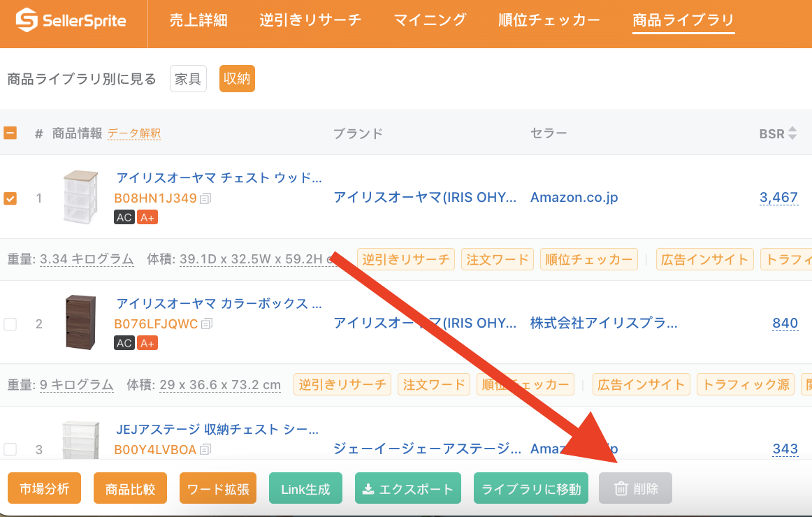Screen dimensions: 812x517
Task: Uncheck the row 1 product checkbox
Action: [x=10, y=198]
